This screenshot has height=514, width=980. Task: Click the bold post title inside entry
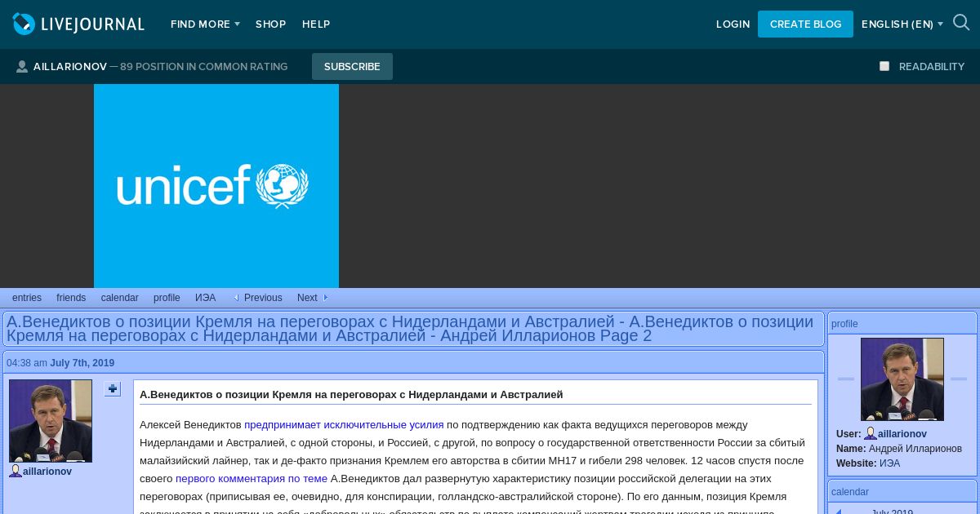351,395
